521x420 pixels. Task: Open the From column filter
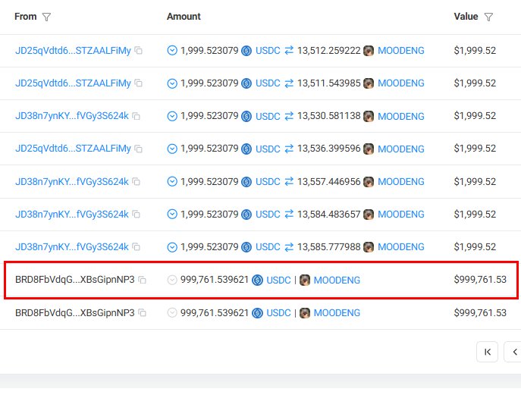coord(46,17)
